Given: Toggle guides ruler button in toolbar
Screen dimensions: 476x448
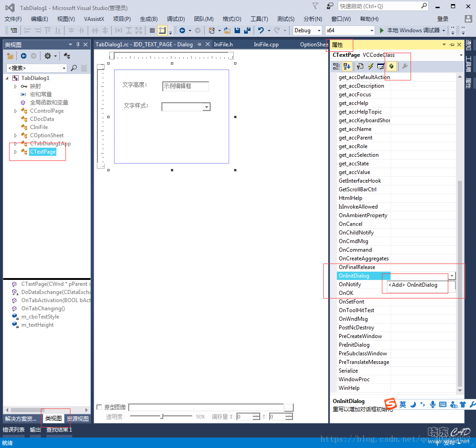Looking at the screenshot, I should tap(162, 30).
